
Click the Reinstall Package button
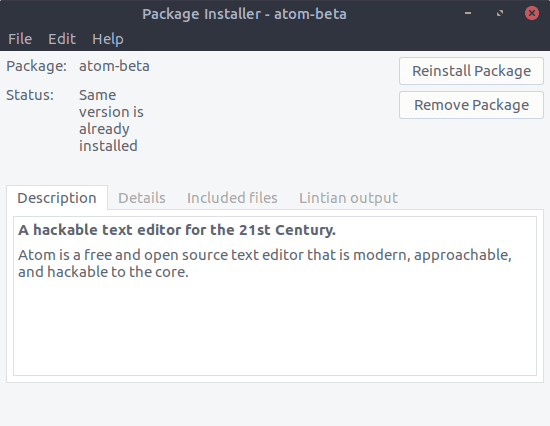[x=471, y=71]
